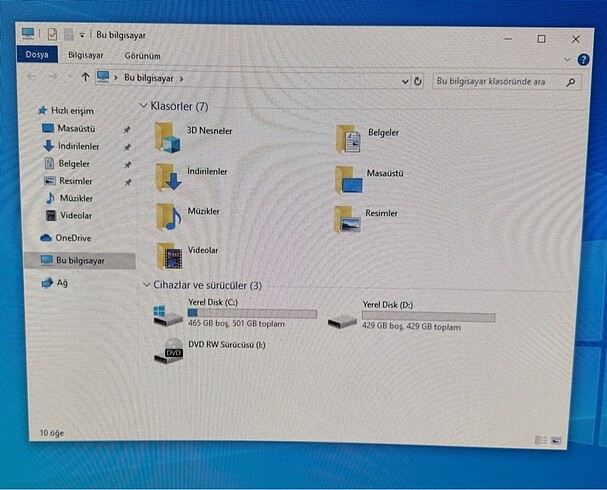Select Ağ in the navigation pane
Viewport: 607px width, 490px height.
click(60, 283)
